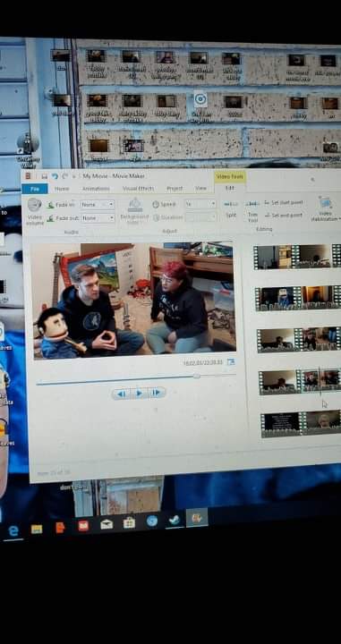Click the Movie Maker app icon in title bar
The width and height of the screenshot is (341, 644).
(29, 176)
